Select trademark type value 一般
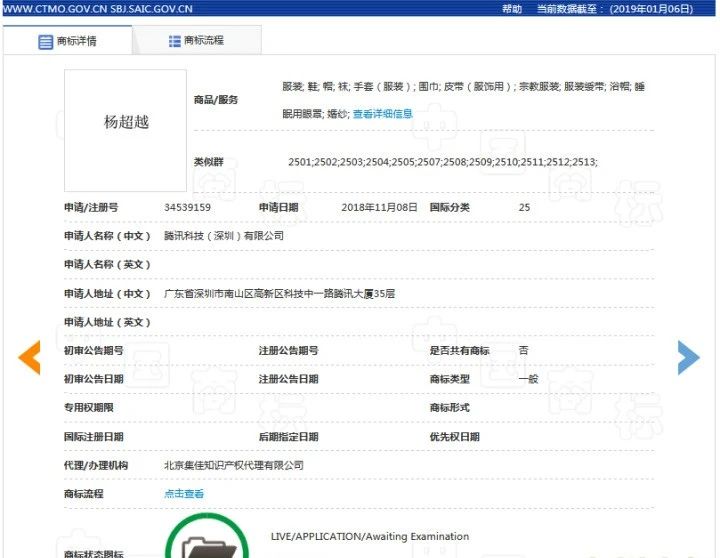This screenshot has width=720, height=558. coord(528,379)
